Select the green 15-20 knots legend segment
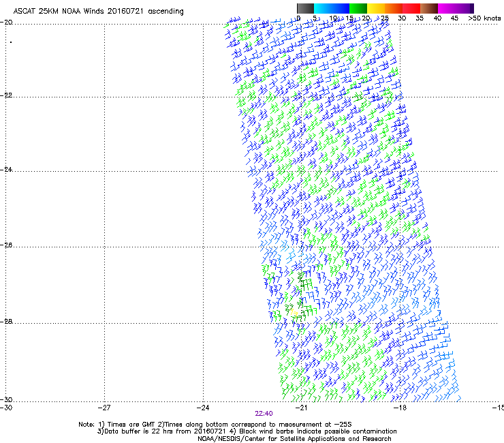This screenshot has width=504, height=443. click(358, 8)
